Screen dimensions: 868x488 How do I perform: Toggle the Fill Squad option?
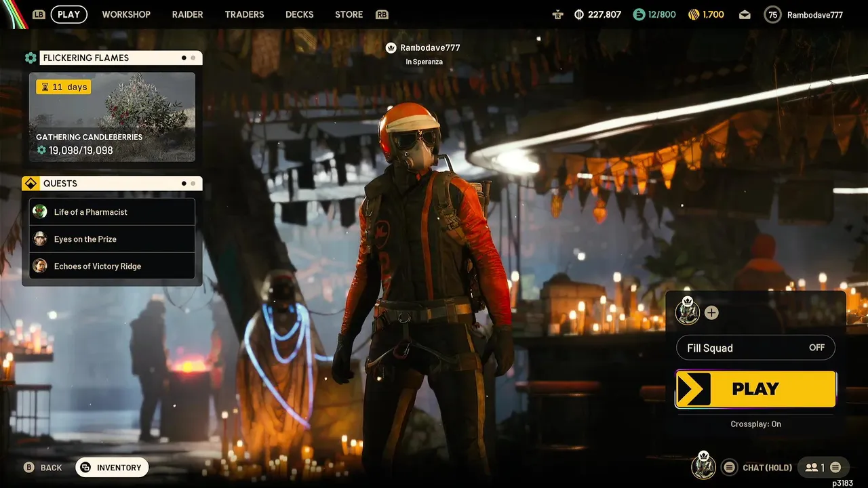tap(755, 348)
